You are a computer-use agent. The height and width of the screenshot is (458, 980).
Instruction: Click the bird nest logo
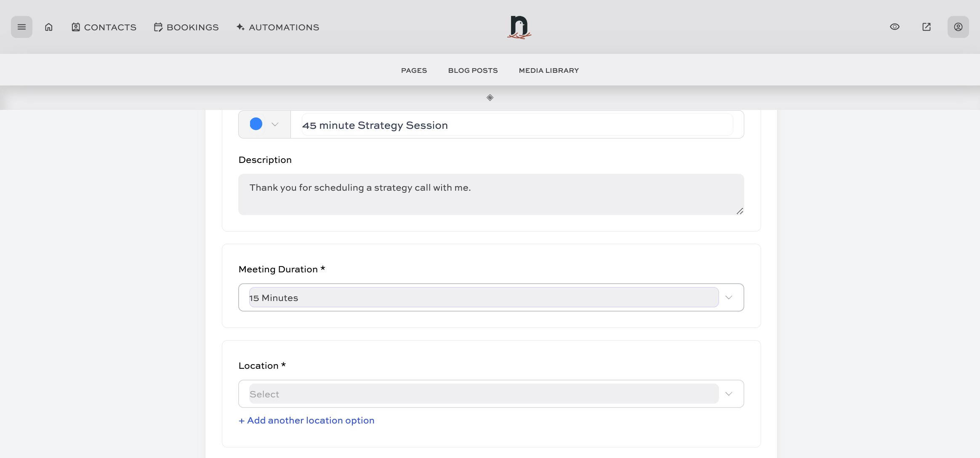coord(519,27)
